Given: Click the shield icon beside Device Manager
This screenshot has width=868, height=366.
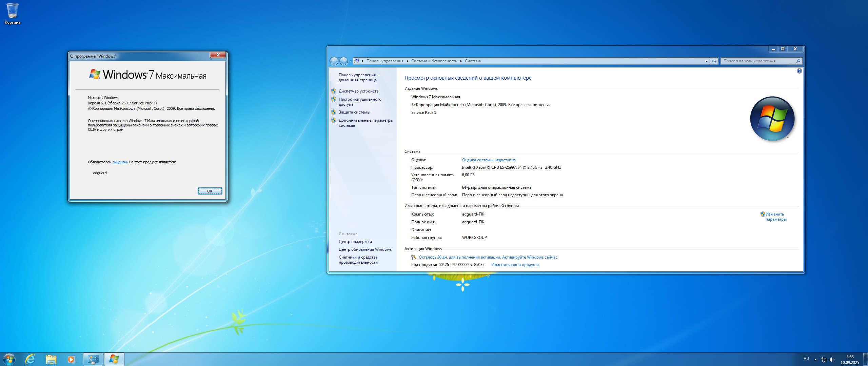Looking at the screenshot, I should [334, 91].
